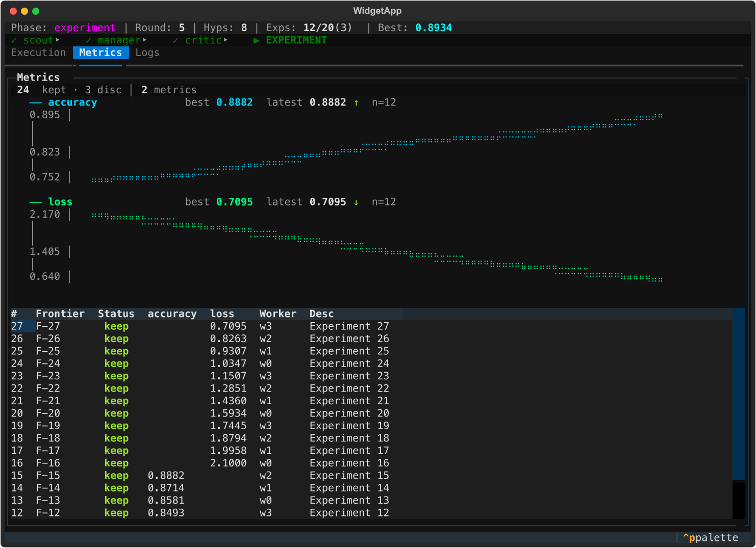Click the row number 23 cell
Screen dimensions: 756x548
[x=17, y=376]
